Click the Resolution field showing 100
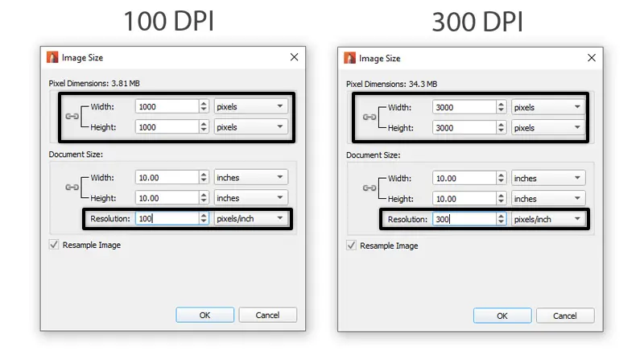Viewport: 644px width, 351px height. (x=167, y=218)
